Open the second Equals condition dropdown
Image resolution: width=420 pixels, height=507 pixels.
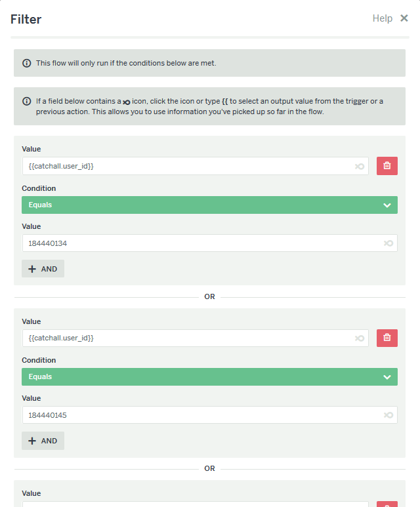[209, 376]
